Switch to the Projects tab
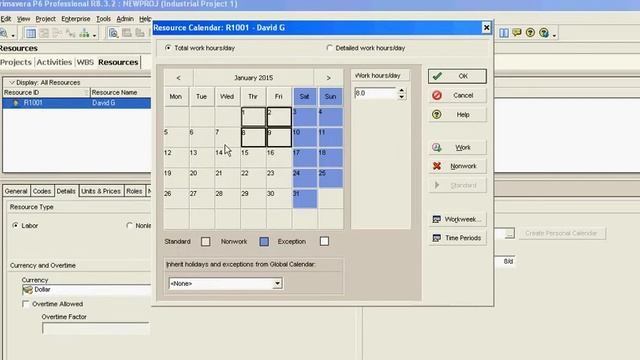 tap(16, 62)
